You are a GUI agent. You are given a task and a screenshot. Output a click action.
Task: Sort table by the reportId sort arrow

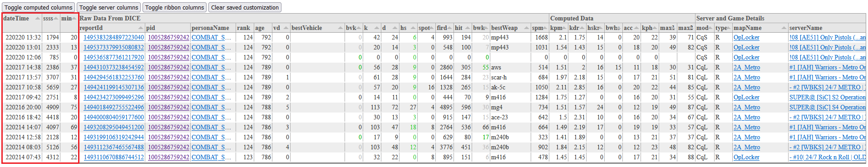pos(141,28)
